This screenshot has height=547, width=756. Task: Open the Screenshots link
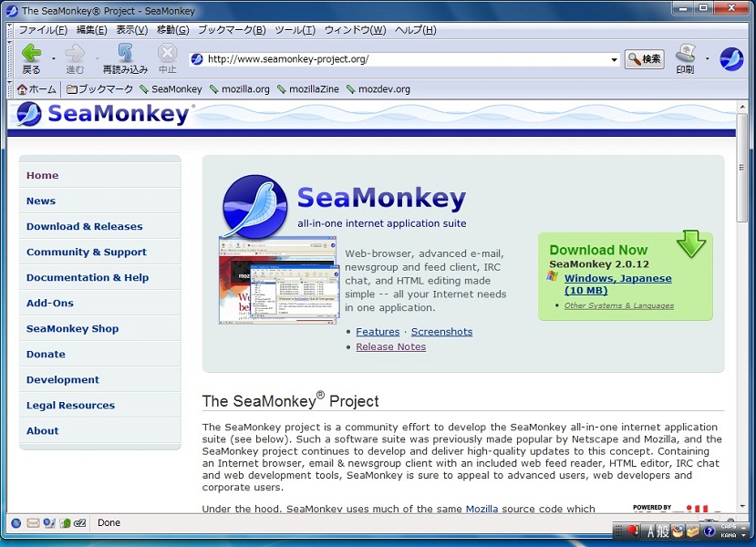pyautogui.click(x=441, y=332)
